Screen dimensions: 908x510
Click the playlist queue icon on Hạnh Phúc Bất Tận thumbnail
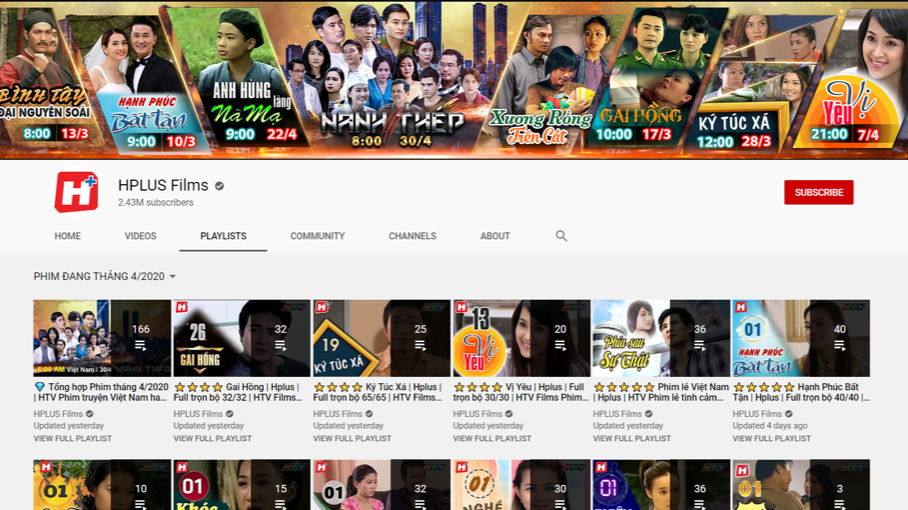click(x=840, y=346)
